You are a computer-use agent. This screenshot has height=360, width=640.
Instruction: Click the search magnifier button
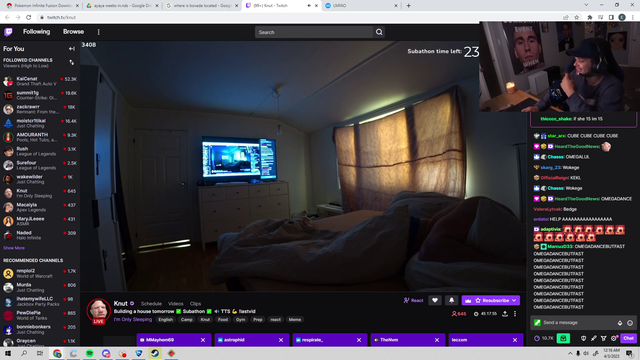tap(379, 32)
